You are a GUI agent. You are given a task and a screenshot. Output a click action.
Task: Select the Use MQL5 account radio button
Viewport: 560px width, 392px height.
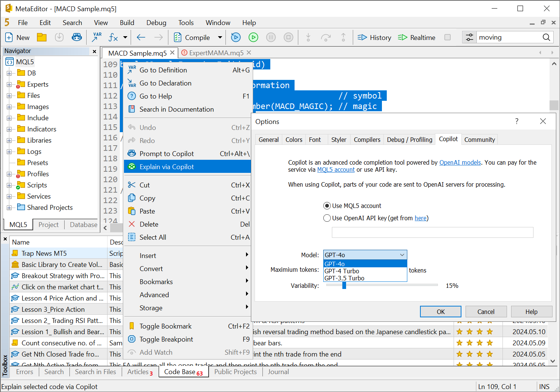click(x=327, y=205)
